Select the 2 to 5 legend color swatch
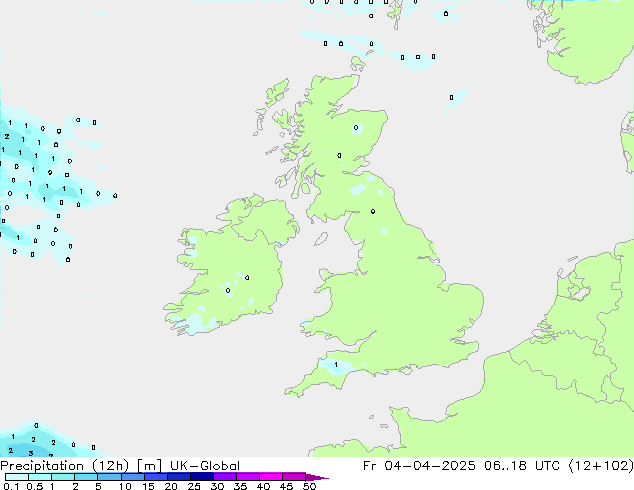 coord(86,477)
